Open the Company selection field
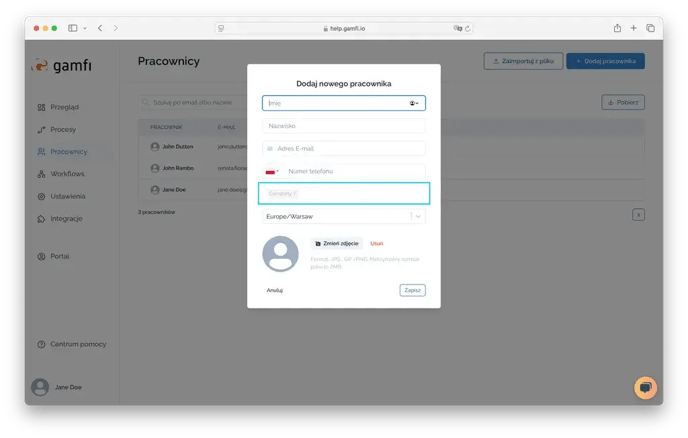Viewport: 688px width, 438px height. (x=360, y=193)
